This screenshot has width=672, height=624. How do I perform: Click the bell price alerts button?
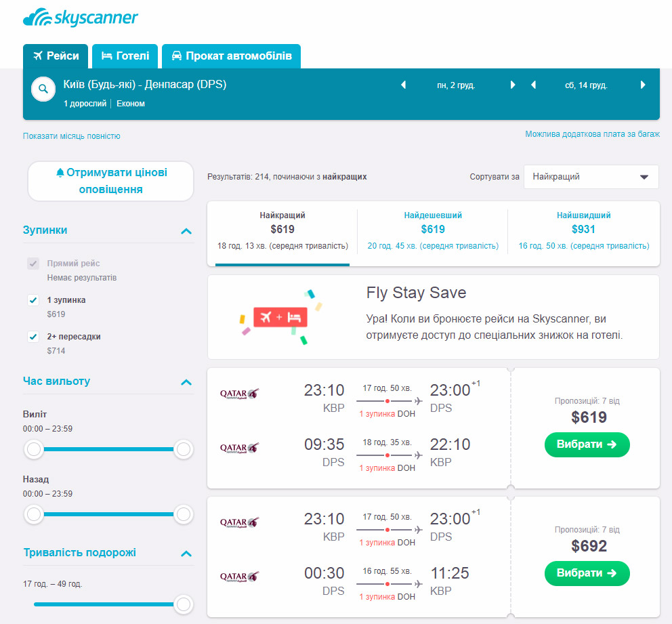[110, 181]
